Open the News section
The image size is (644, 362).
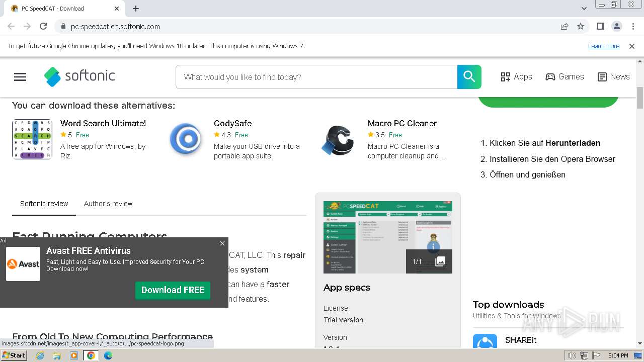[613, 77]
